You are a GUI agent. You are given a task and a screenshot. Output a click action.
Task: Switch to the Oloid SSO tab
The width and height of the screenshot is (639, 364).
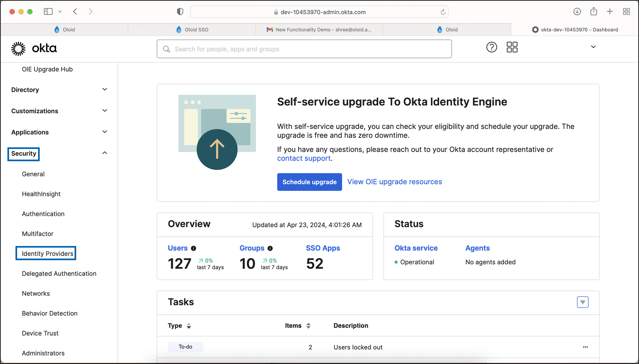tap(192, 30)
